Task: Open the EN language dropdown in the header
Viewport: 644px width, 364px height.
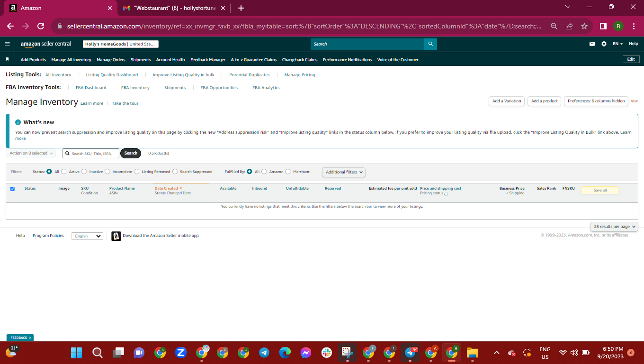Action: click(617, 44)
